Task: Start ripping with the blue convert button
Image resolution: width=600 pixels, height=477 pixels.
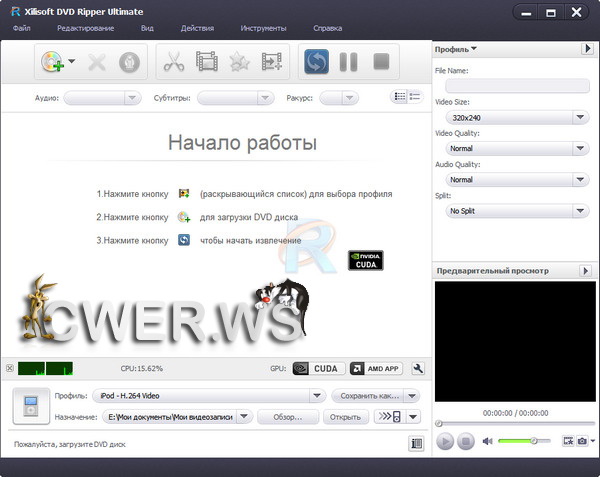Action: tap(317, 62)
